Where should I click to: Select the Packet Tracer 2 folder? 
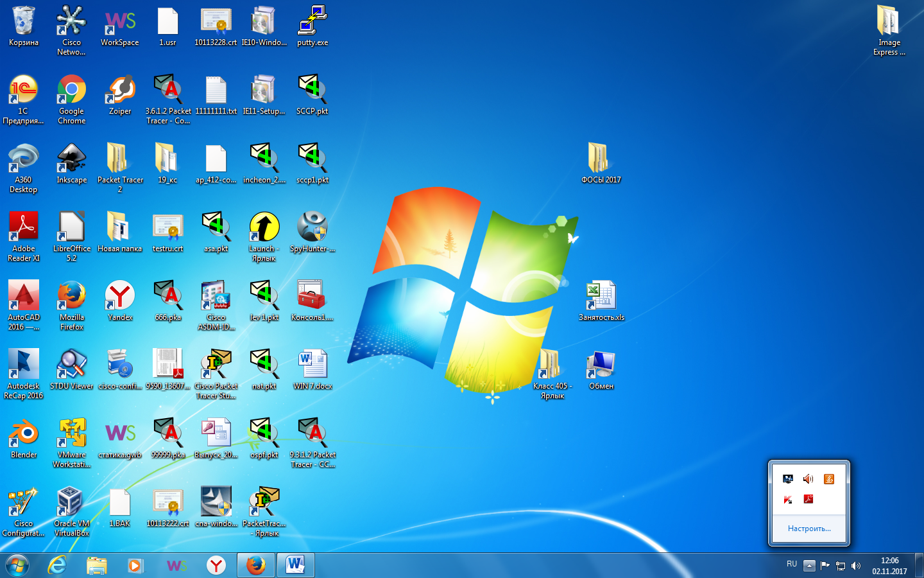coord(120,168)
